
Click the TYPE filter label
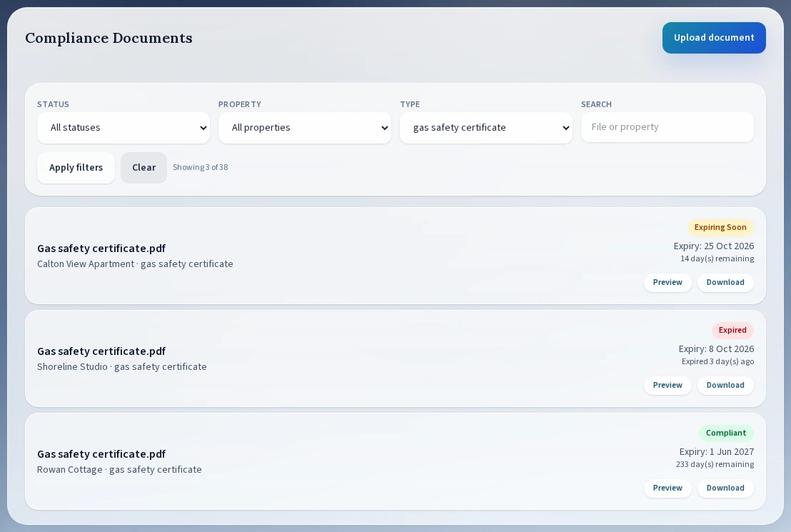(x=410, y=104)
